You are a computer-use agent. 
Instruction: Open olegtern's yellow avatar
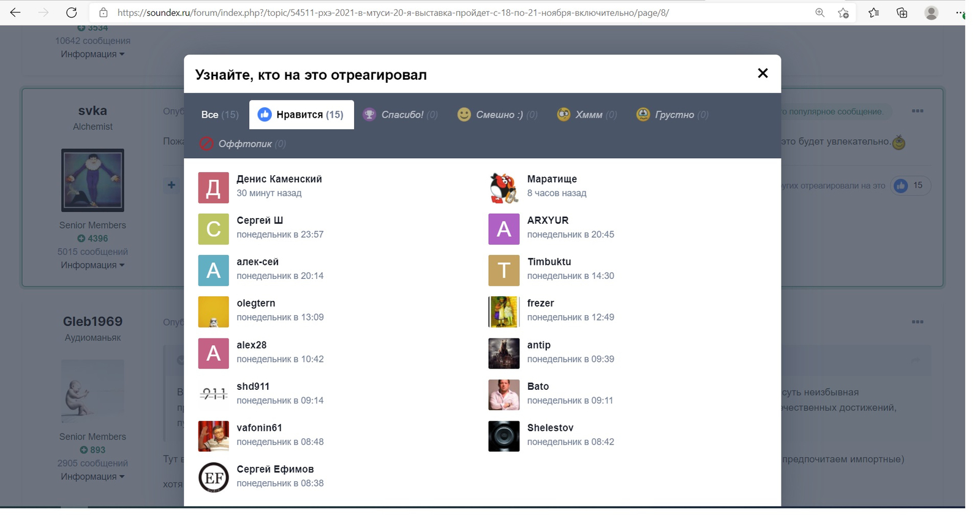coord(213,312)
